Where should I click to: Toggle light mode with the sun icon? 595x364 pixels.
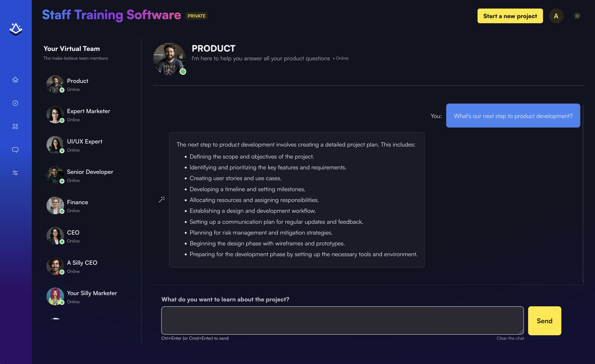(x=577, y=16)
